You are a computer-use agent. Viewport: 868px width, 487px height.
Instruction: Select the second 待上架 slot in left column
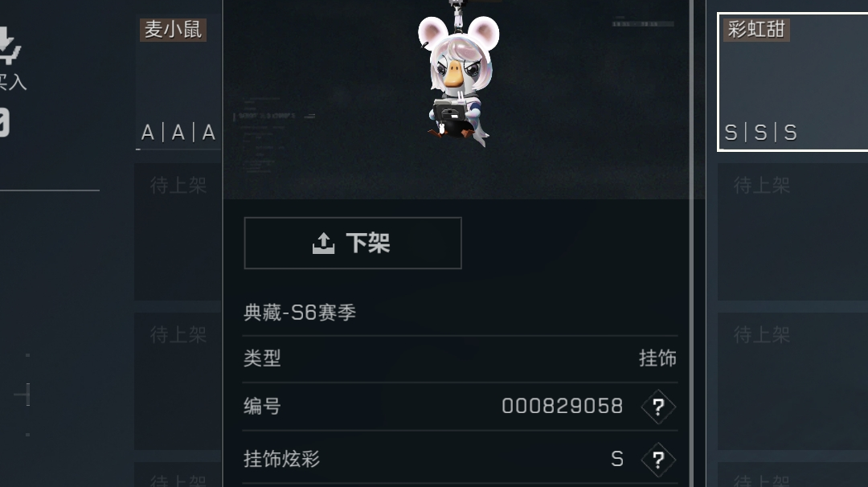coord(178,381)
